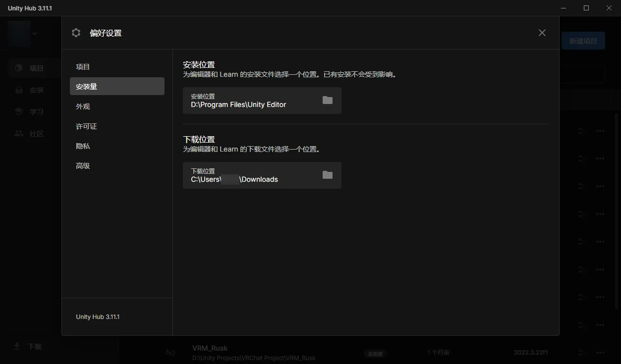Viewport: 621px width, 364px height.
Task: Open editor version selector for VRM_Rusk
Action: pos(580,353)
